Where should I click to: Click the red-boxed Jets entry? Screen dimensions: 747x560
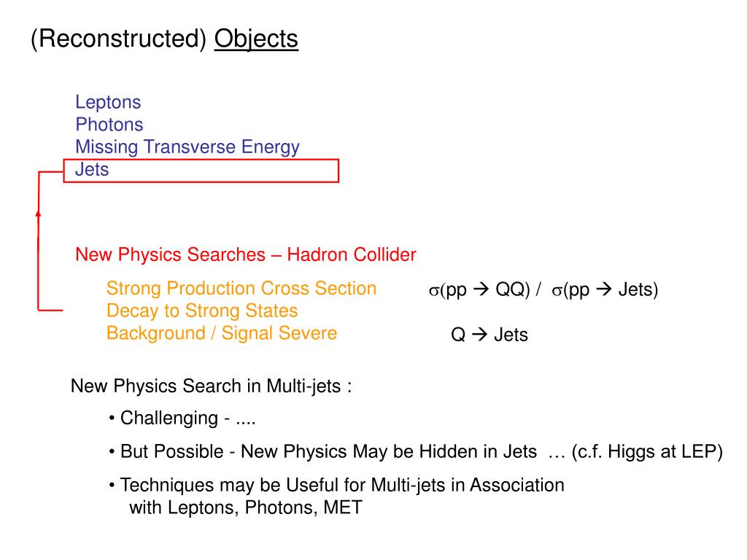tap(201, 171)
